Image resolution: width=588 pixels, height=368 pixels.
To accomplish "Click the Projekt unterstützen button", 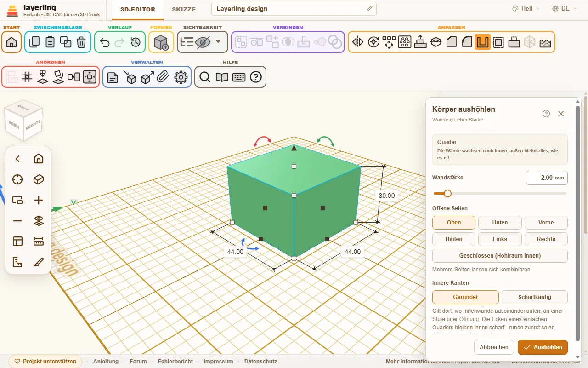I will pyautogui.click(x=45, y=362).
